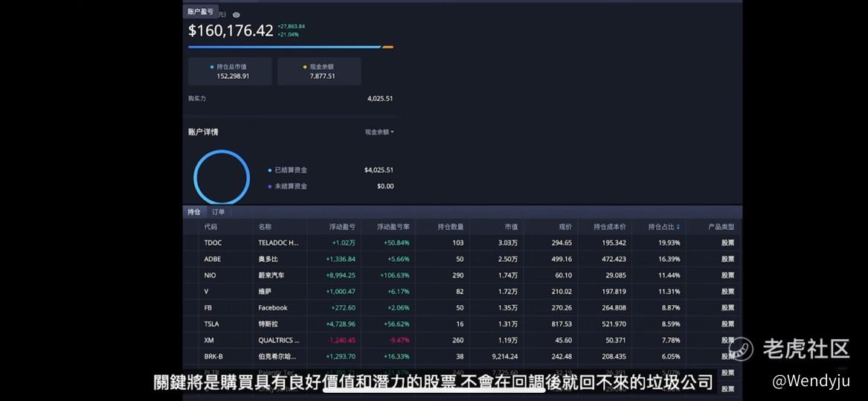The image size is (868, 401).
Task: Select the ADBE ticker row
Action: point(462,259)
